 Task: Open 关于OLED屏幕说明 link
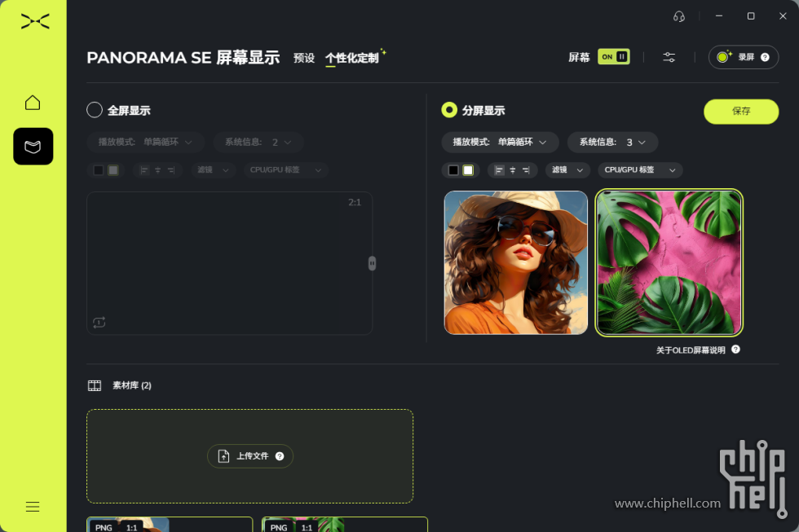click(691, 350)
